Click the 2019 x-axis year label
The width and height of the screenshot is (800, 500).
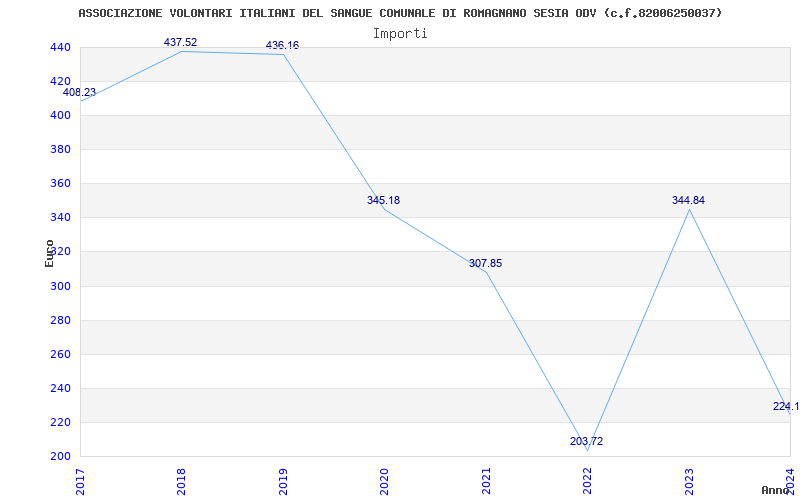(283, 481)
